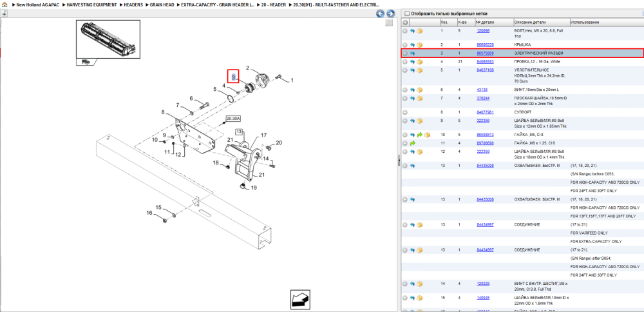
Task: Click the package box icon for part 322358
Action: click(420, 151)
